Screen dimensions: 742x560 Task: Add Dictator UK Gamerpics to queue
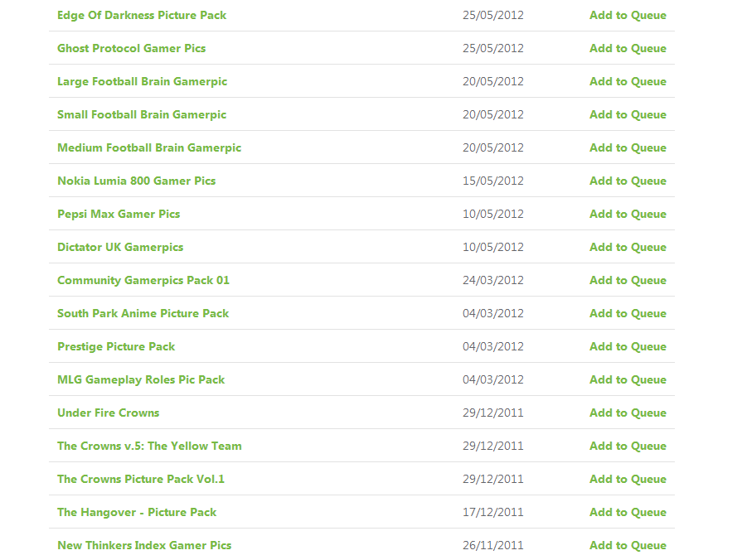pos(628,247)
